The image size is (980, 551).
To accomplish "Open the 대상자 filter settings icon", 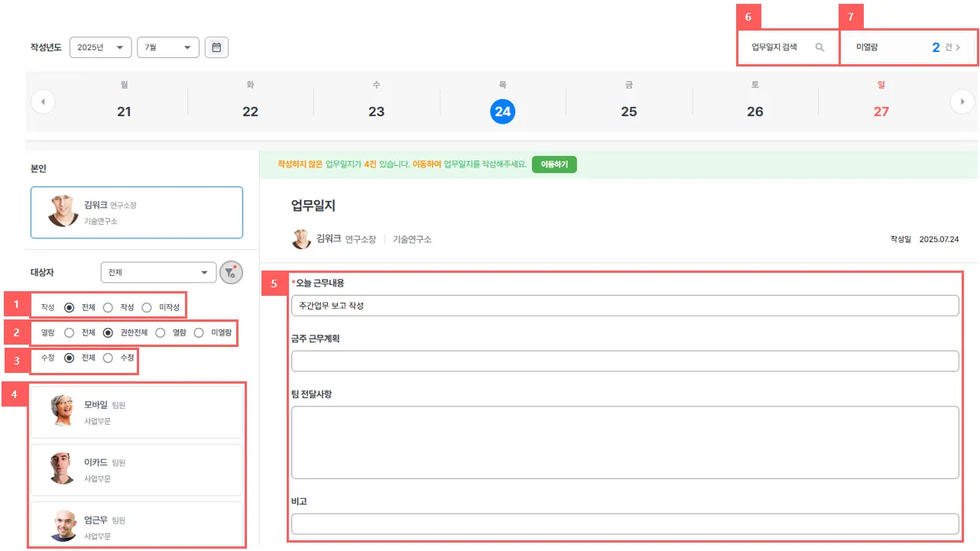I will pyautogui.click(x=231, y=272).
